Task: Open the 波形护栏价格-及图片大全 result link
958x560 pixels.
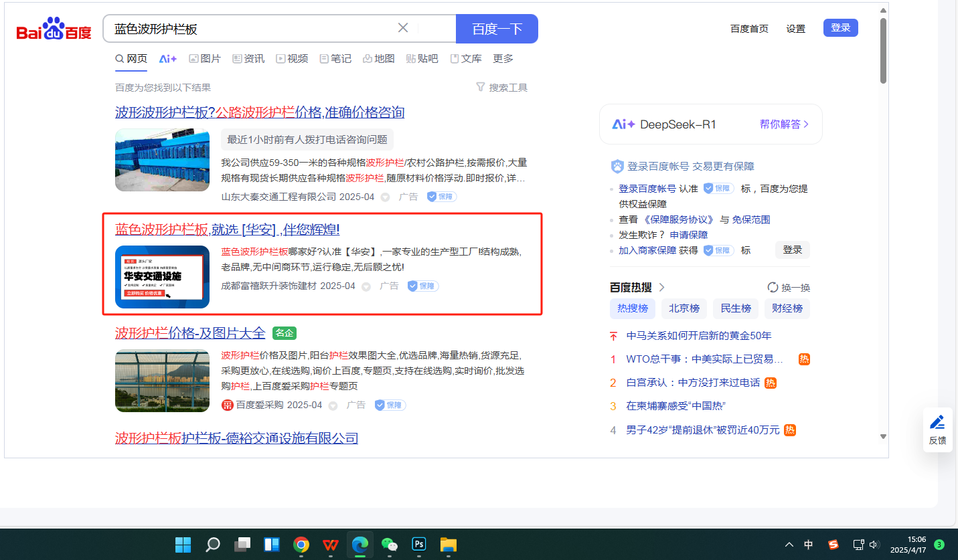Action: coord(190,333)
